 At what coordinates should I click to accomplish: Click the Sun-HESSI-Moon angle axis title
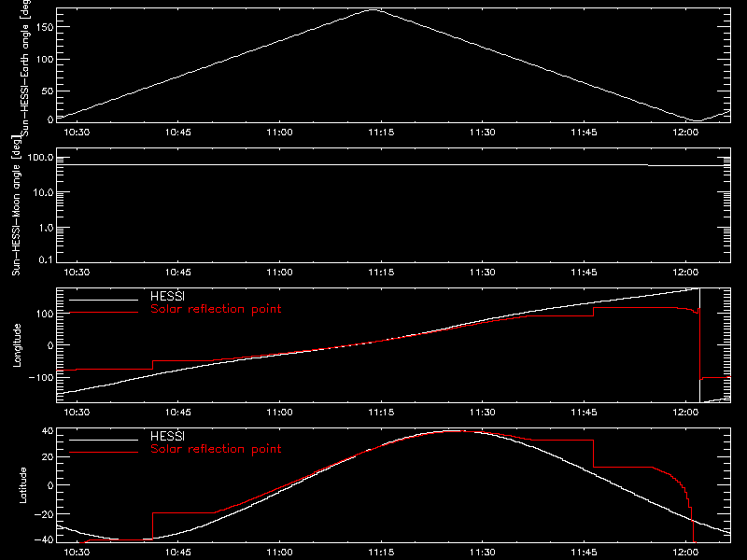tap(16, 205)
